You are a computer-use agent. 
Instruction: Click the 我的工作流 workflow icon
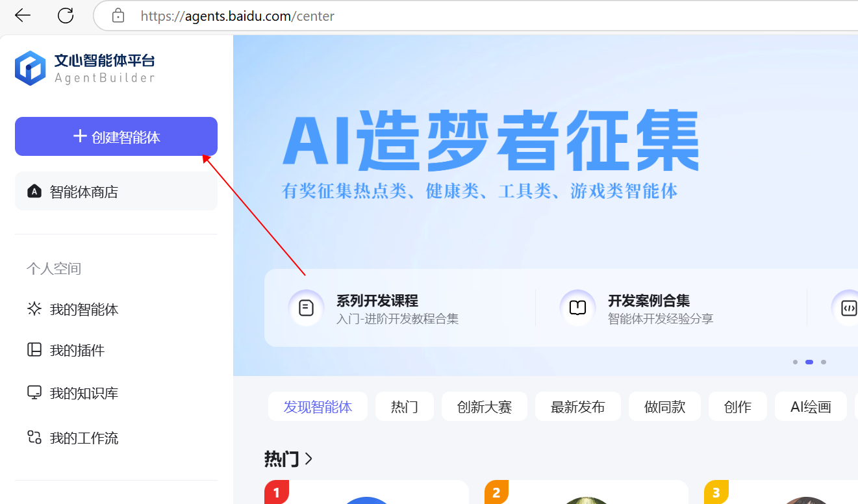[34, 438]
